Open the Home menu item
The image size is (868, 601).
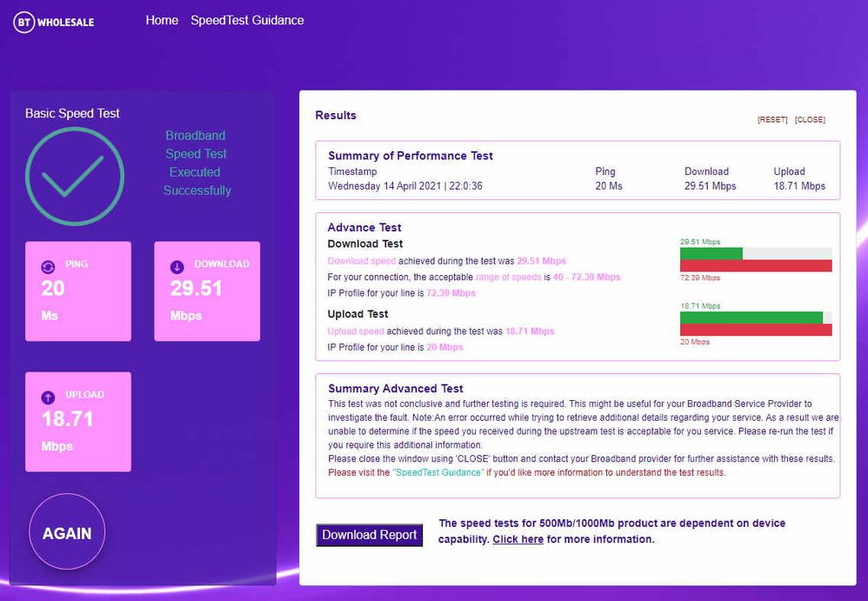tap(162, 20)
